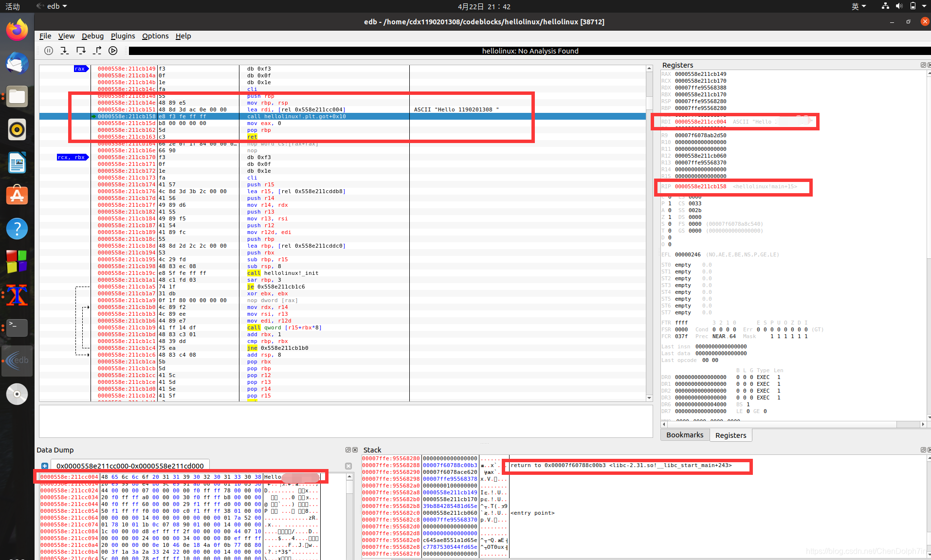The width and height of the screenshot is (931, 560).
Task: Click the Step Into toolbar icon
Action: (x=64, y=51)
